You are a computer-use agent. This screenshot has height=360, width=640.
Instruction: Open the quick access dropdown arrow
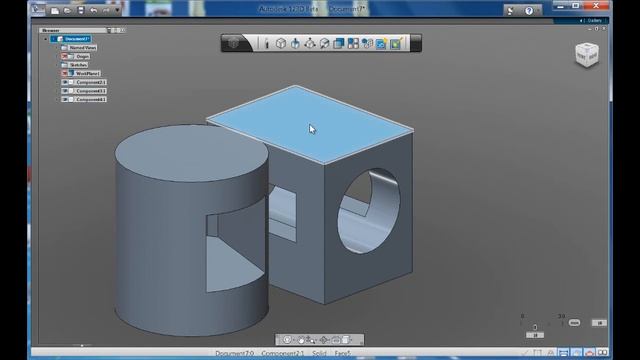tap(118, 10)
